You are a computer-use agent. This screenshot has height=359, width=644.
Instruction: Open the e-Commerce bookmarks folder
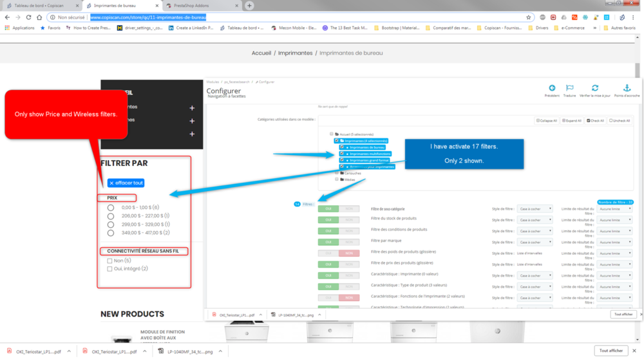pyautogui.click(x=569, y=28)
